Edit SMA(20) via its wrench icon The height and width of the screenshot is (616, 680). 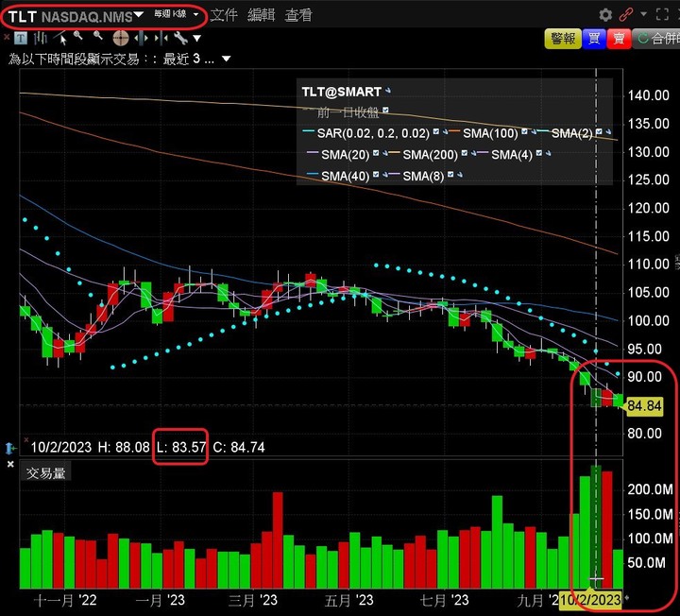(x=384, y=154)
